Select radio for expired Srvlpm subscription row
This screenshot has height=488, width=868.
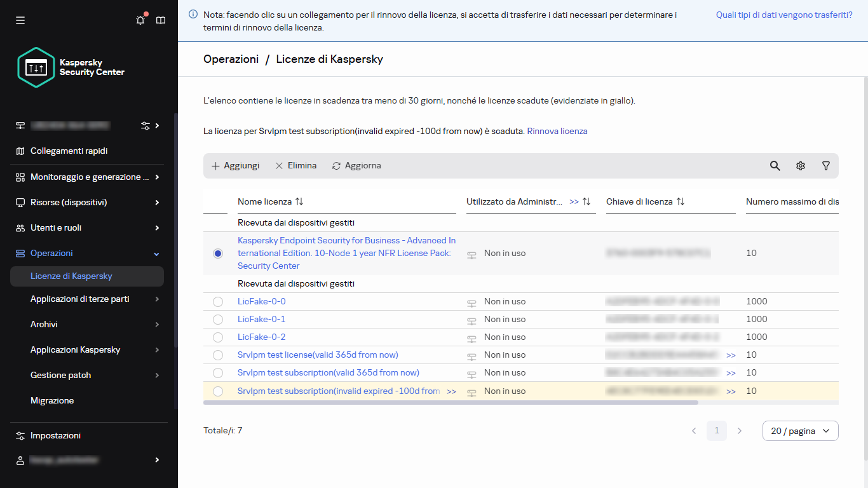(218, 391)
